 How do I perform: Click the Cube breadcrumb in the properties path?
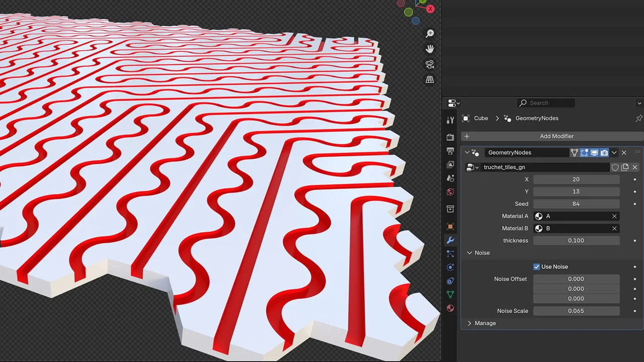(481, 118)
